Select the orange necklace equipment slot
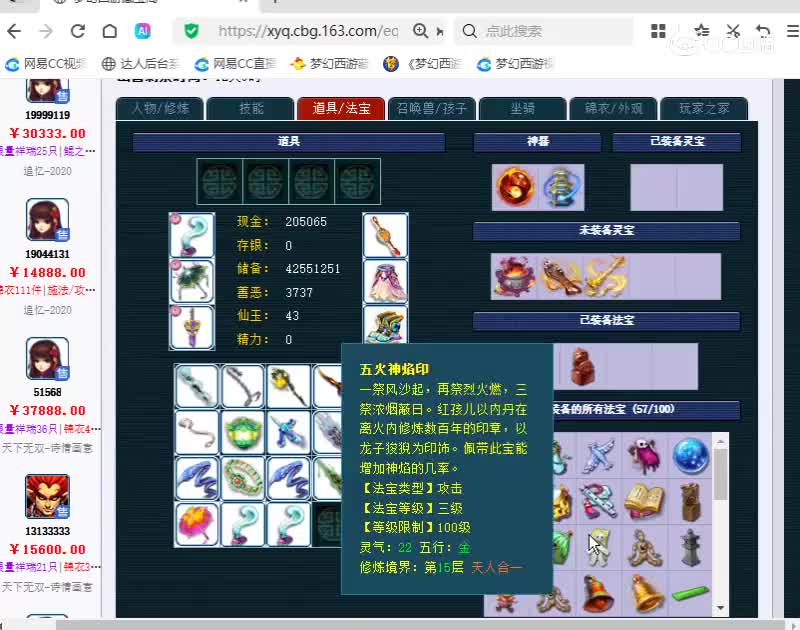The image size is (800, 630). click(386, 236)
